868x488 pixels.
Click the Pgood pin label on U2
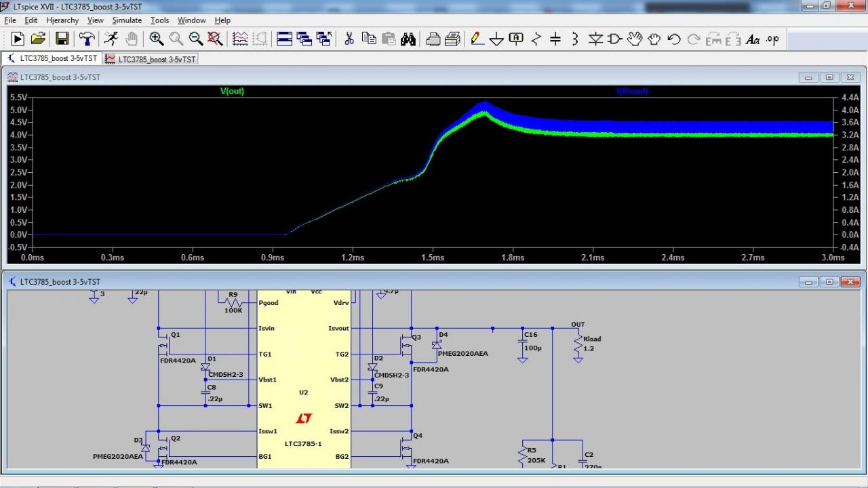point(270,303)
